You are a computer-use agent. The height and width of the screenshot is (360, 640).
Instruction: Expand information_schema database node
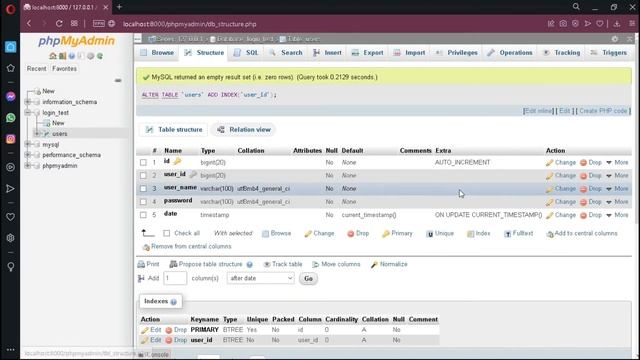27,102
